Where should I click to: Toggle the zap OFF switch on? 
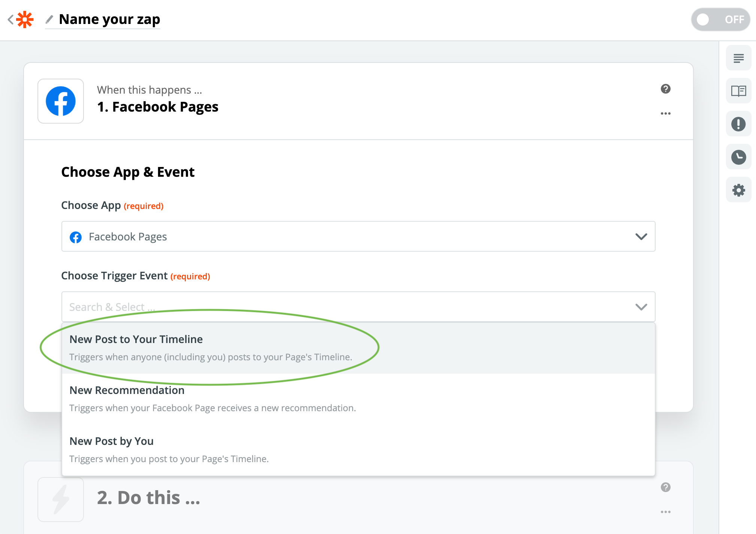[x=720, y=19]
